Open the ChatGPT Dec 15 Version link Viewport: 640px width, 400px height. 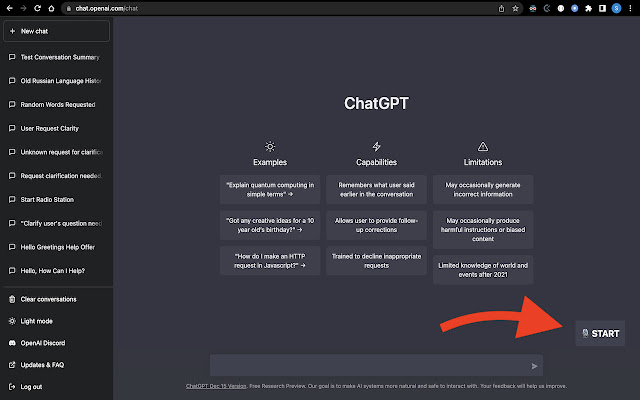[x=215, y=386]
